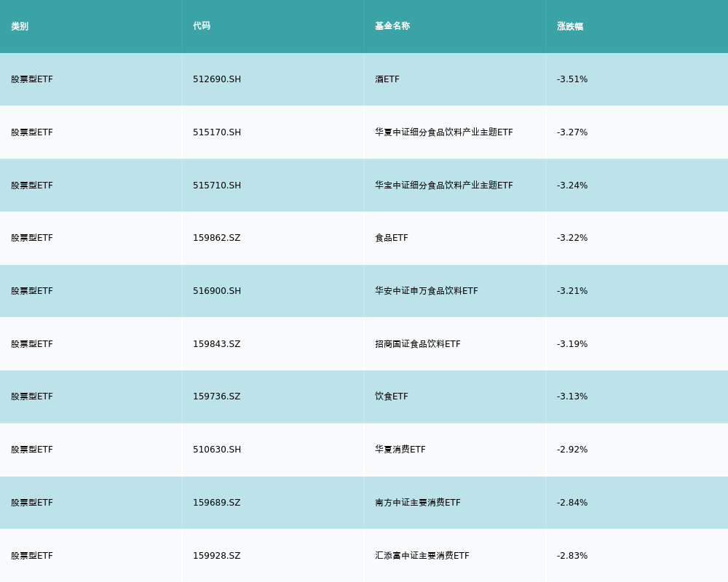Select code 512690.SH
Image resolution: width=728 pixels, height=582 pixels.
(217, 79)
